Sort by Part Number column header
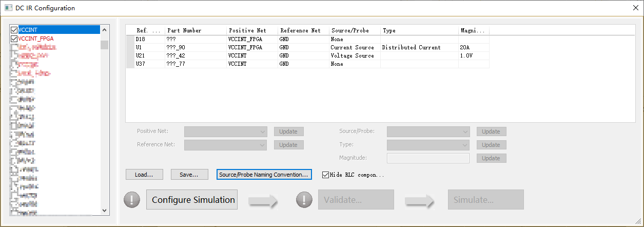 (196, 31)
